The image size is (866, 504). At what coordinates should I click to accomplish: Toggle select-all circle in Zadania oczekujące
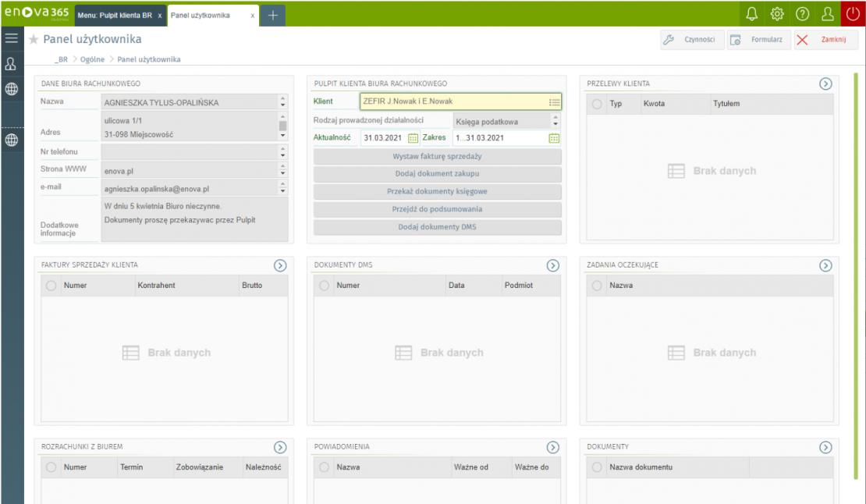point(597,286)
